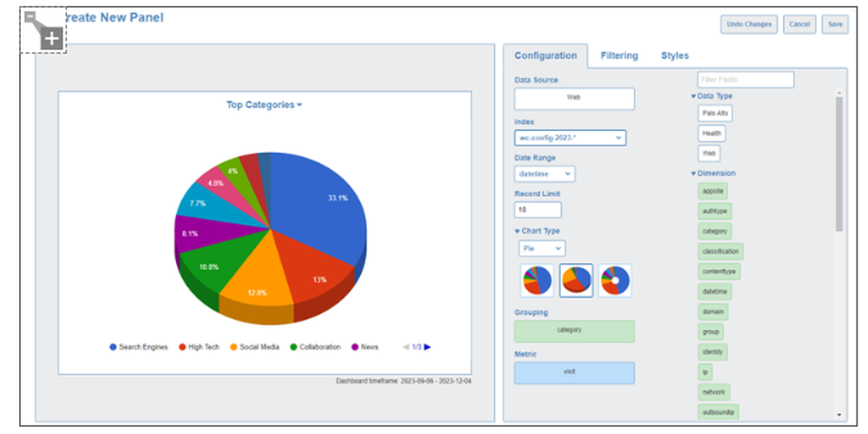Select the group dimension
The height and width of the screenshot is (434, 868).
[x=710, y=332]
